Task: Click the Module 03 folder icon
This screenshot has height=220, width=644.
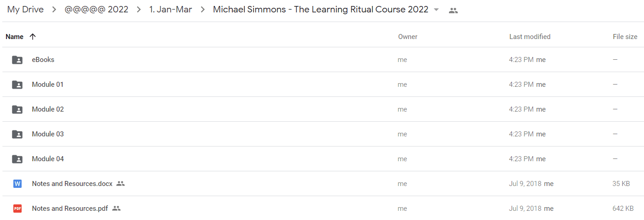Action: [x=17, y=134]
